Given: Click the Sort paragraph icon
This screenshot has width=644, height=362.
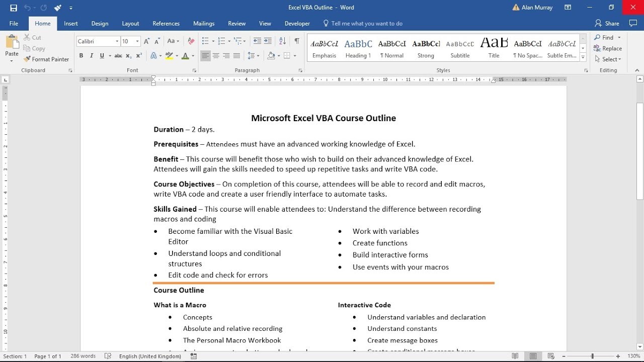Looking at the screenshot, I should pyautogui.click(x=282, y=41).
